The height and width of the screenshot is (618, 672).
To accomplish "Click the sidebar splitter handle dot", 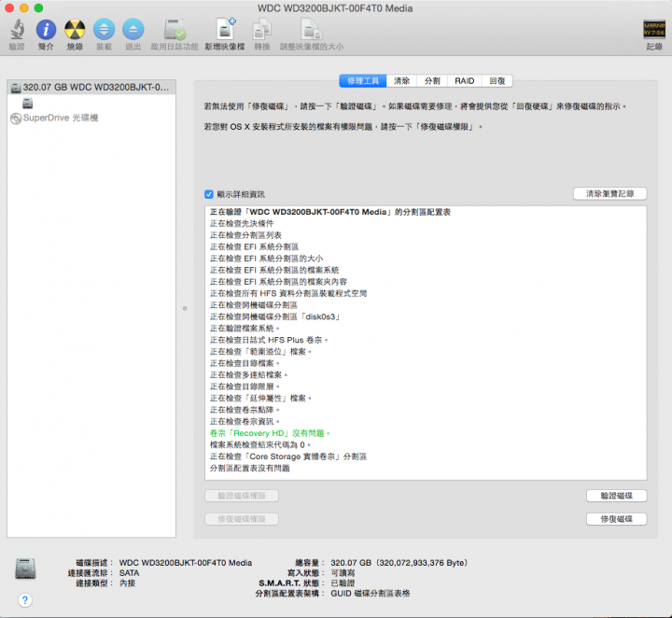I will coord(185,309).
